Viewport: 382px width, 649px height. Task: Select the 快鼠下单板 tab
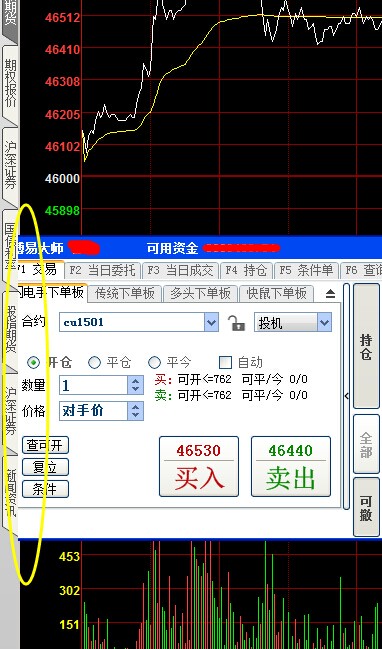(x=276, y=293)
